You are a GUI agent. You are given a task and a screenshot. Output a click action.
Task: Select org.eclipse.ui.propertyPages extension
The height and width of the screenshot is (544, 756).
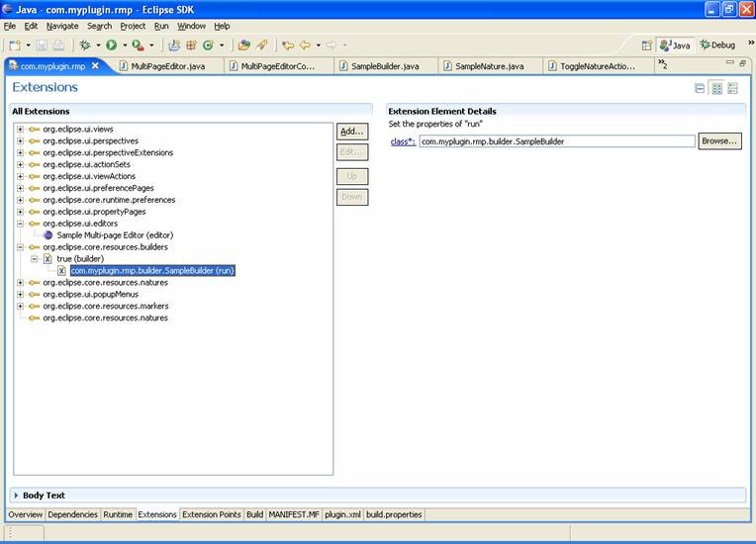click(94, 212)
